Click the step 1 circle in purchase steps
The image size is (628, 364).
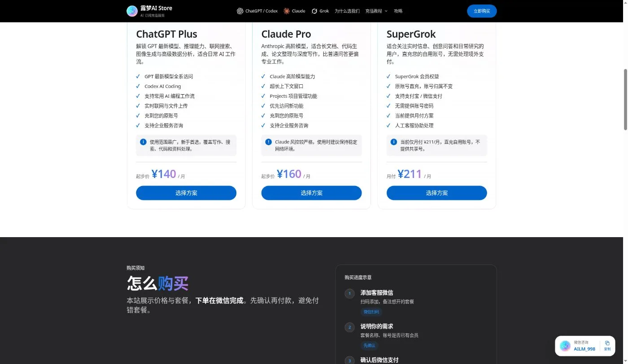(x=349, y=294)
